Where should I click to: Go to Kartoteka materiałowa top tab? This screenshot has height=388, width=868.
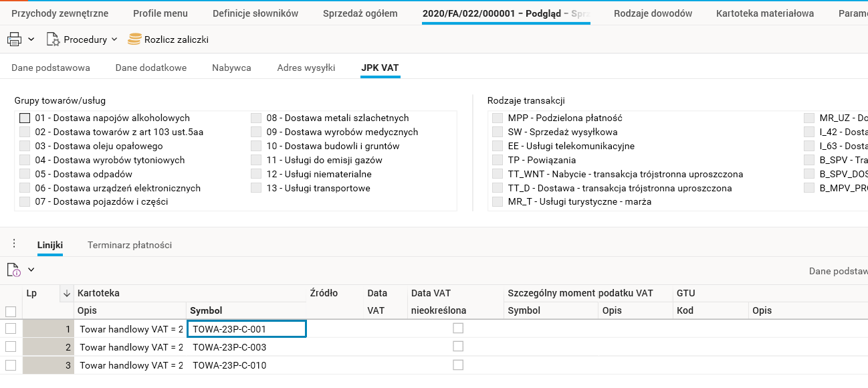click(764, 13)
